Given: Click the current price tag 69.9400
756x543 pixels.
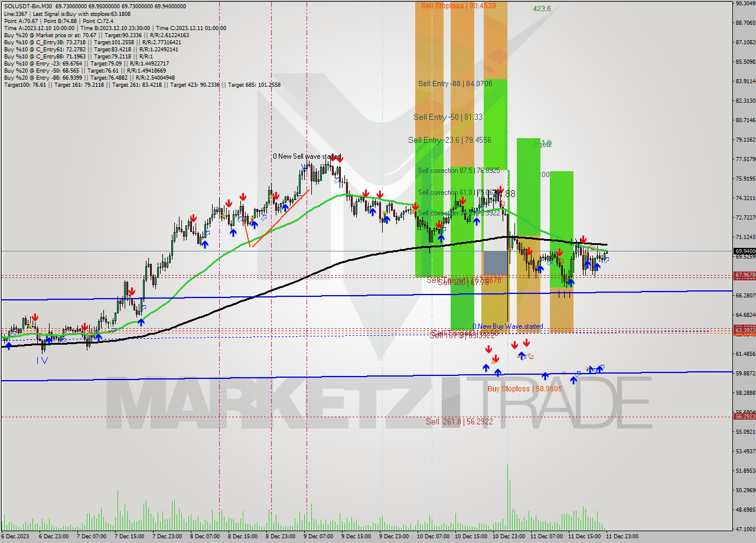Looking at the screenshot, I should pos(745,251).
